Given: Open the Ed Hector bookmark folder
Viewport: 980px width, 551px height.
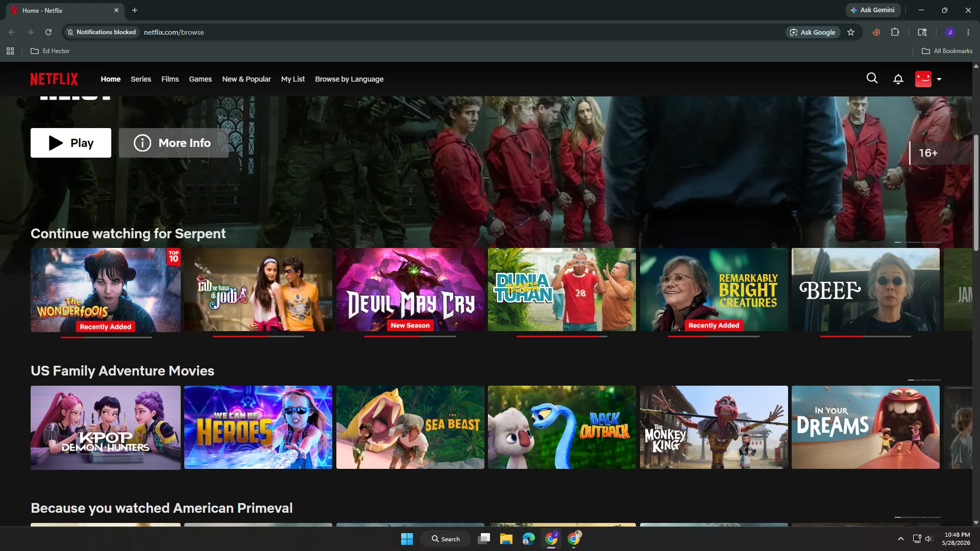Looking at the screenshot, I should coord(50,51).
